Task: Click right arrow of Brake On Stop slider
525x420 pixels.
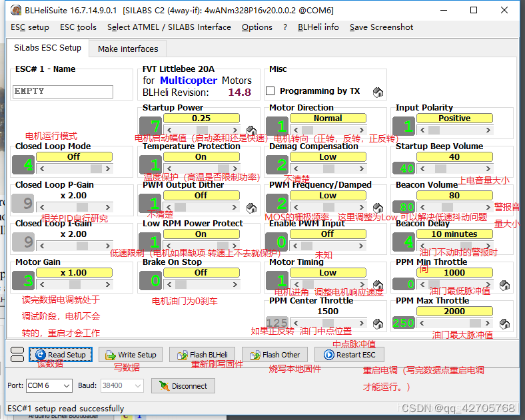Action: pos(235,285)
